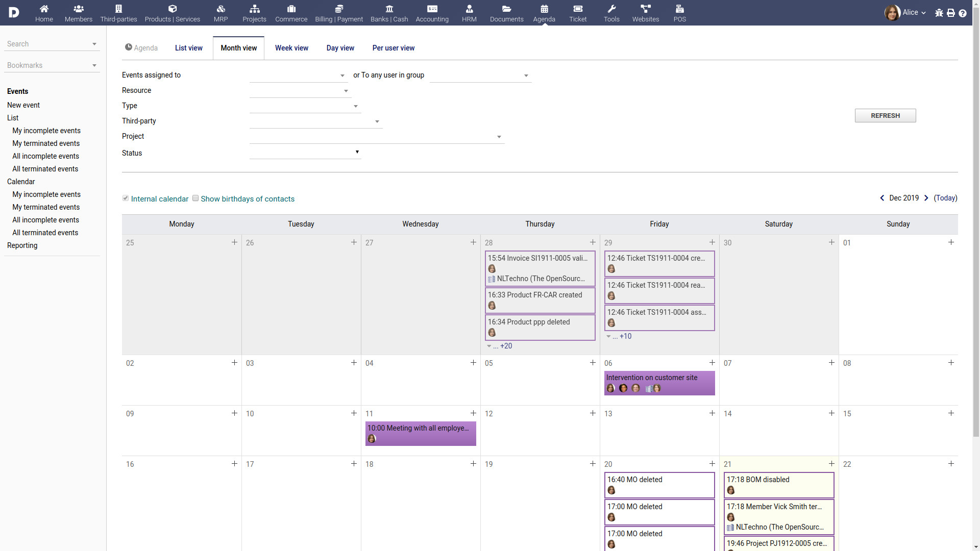Screen dimensions: 980x551
Task: Click the Projects module icon
Action: click(x=254, y=12)
